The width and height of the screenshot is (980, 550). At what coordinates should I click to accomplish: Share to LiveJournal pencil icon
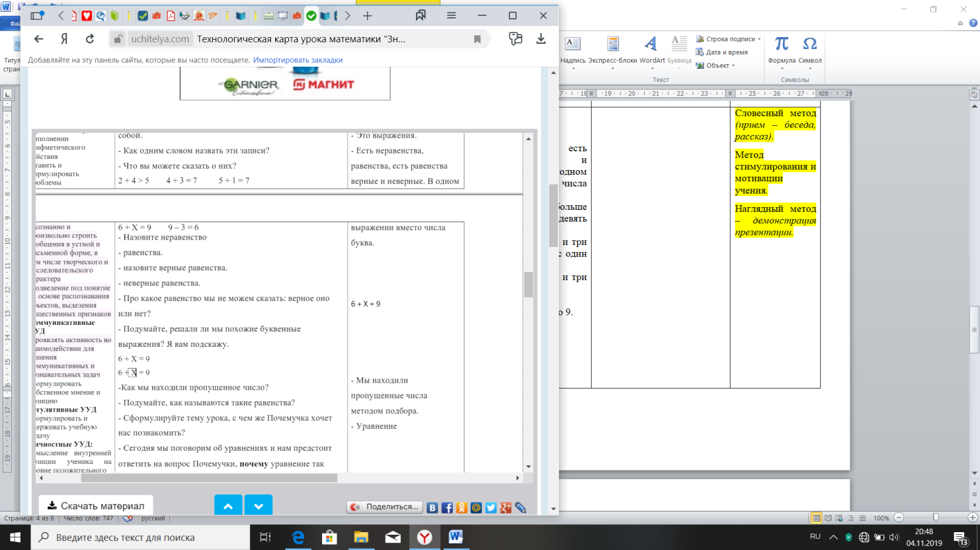click(520, 508)
